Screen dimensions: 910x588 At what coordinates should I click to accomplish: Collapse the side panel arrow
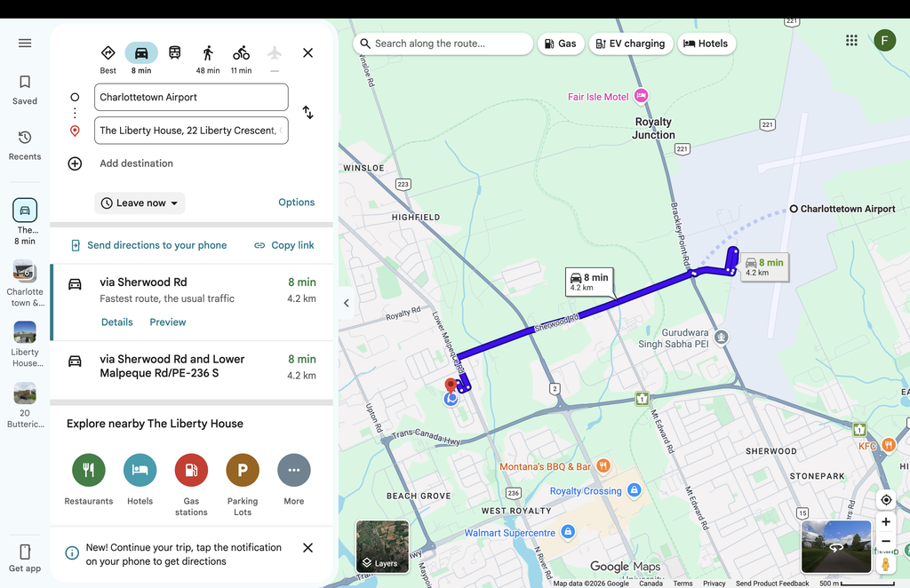click(x=347, y=303)
